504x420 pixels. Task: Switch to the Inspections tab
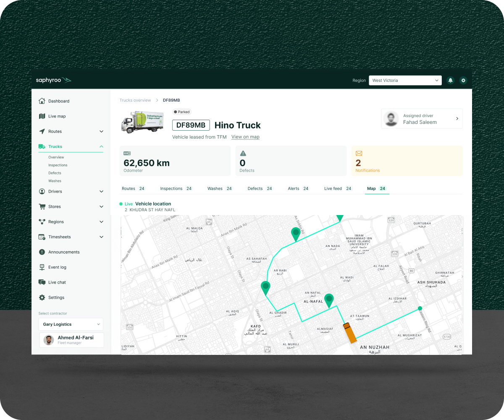176,189
